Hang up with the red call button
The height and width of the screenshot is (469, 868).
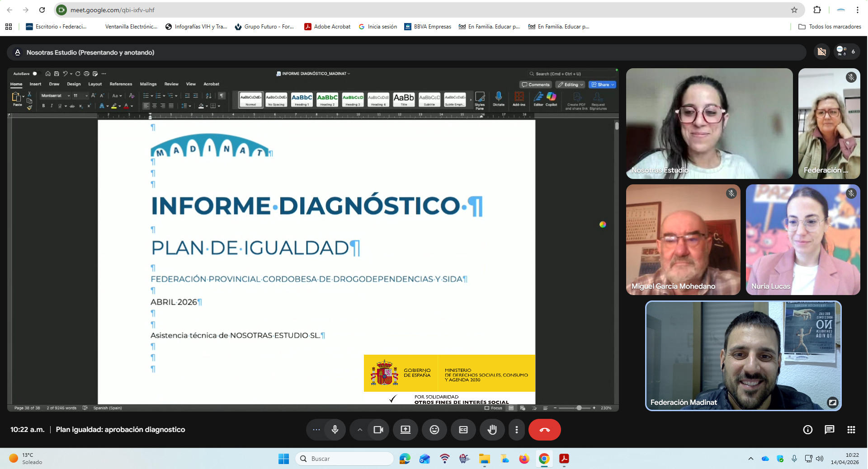click(544, 430)
